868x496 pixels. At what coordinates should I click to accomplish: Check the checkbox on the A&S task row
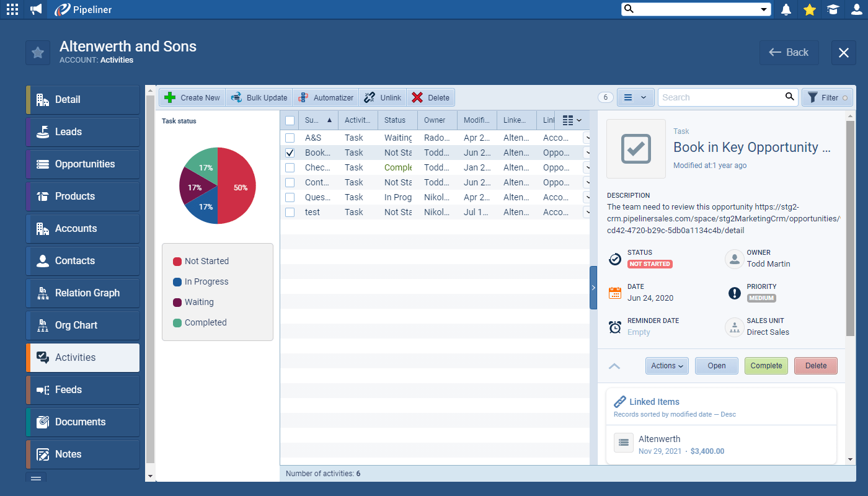pyautogui.click(x=290, y=138)
